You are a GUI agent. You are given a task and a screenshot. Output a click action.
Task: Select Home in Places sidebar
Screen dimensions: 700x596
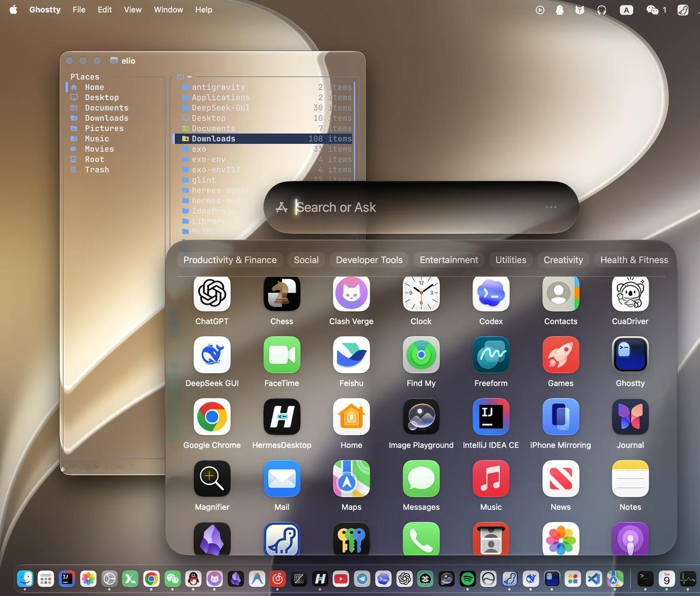115,87
